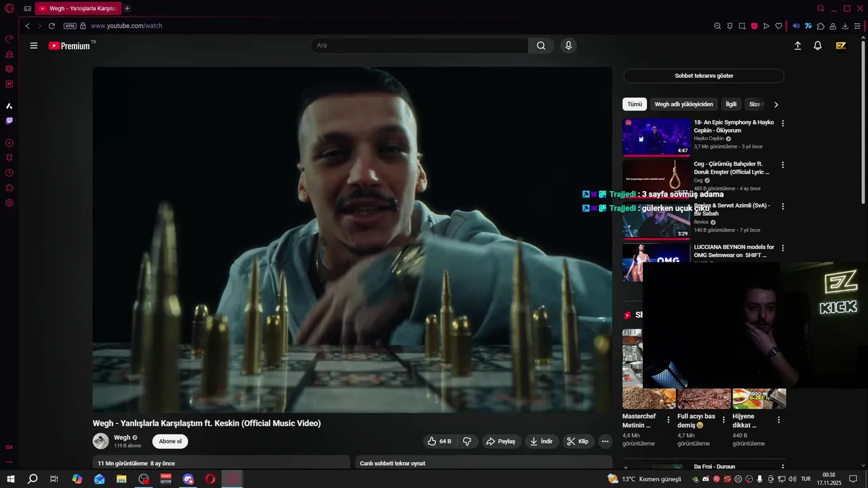This screenshot has width=868, height=488.
Task: Open options for Hijyene dikkat short
Action: (778, 420)
